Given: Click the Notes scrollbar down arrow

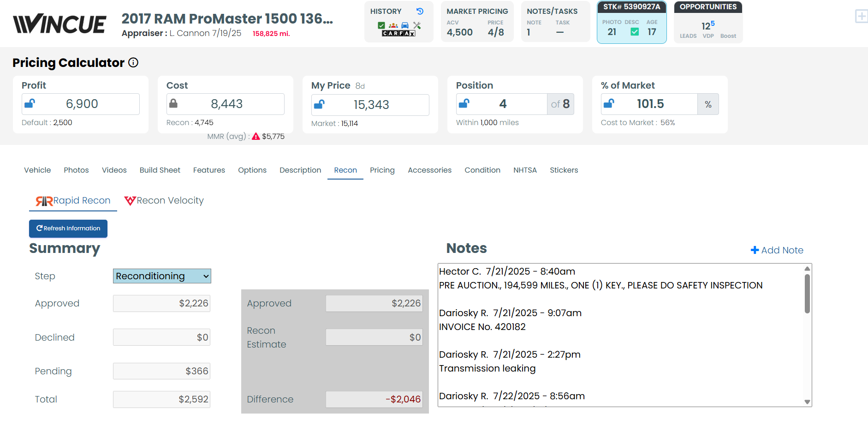Looking at the screenshot, I should [x=807, y=402].
